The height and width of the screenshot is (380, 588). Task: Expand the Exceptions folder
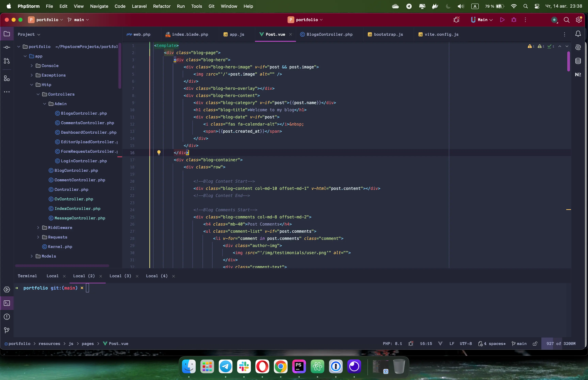click(x=32, y=75)
